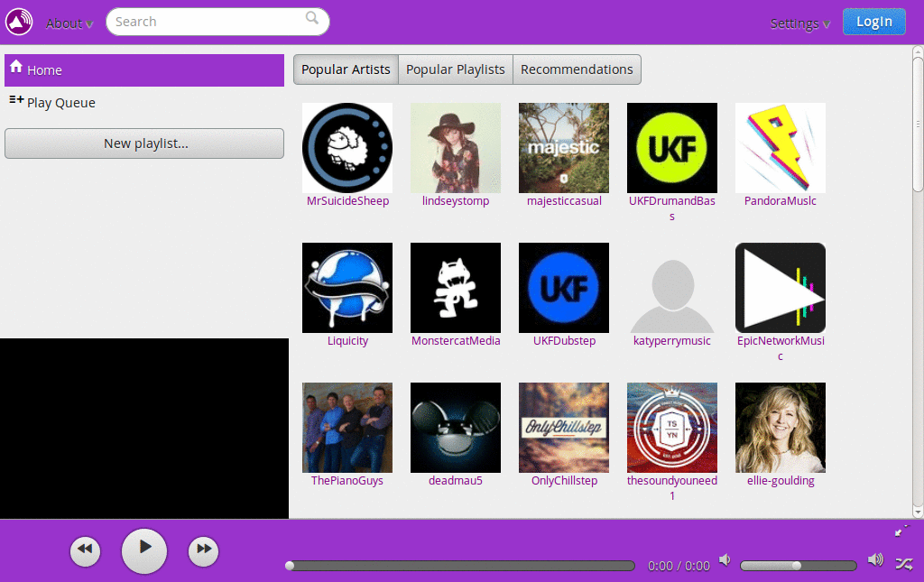Click the OnlyChillstep name link
Image resolution: width=924 pixels, height=582 pixels.
(x=564, y=481)
